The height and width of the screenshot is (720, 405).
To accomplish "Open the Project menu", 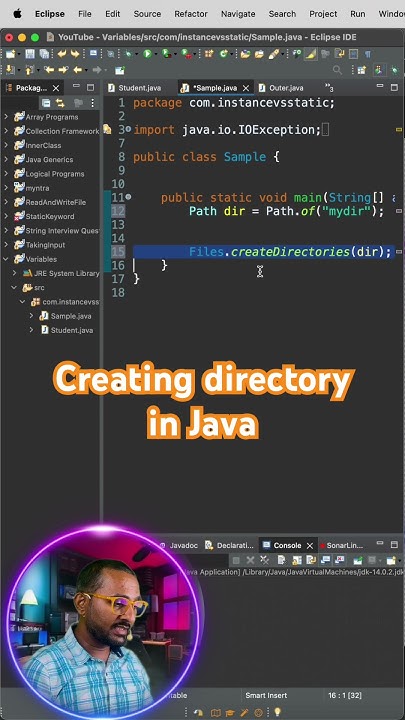I will pos(323,14).
